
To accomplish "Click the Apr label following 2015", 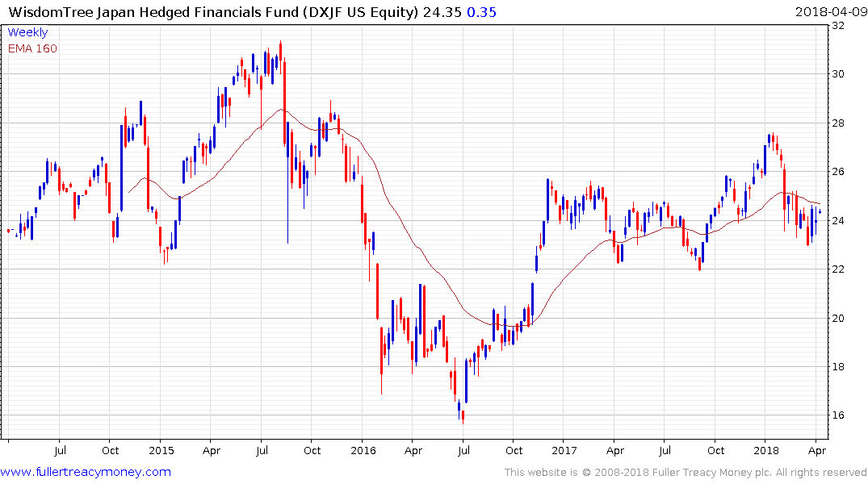I will click(212, 450).
